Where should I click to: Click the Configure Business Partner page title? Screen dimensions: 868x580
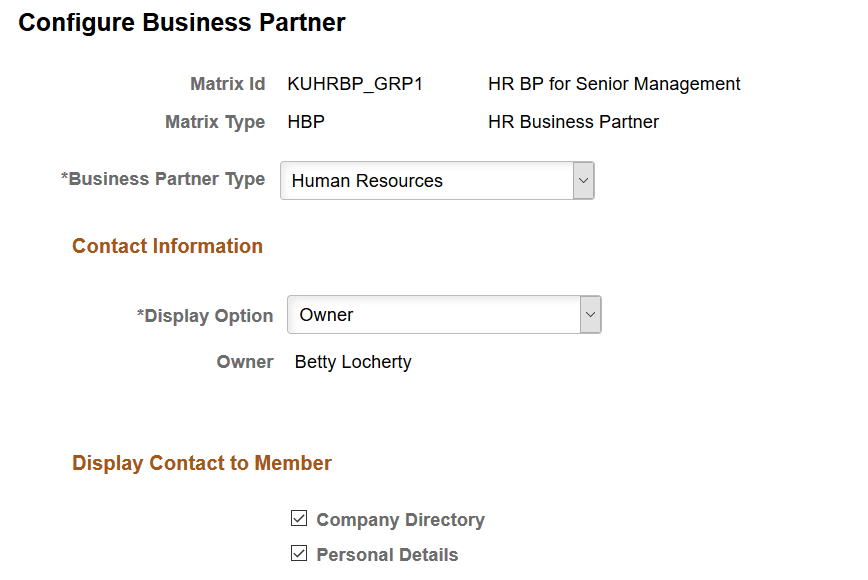181,22
